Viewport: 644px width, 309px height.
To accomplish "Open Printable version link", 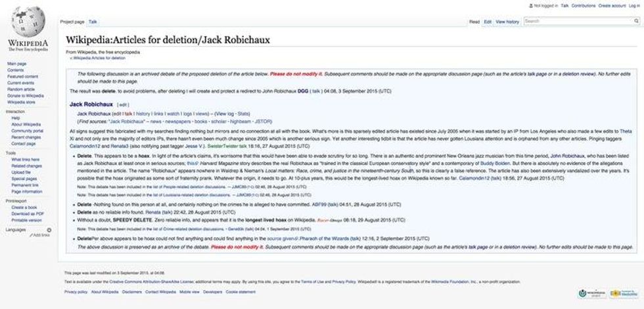I will point(26,220).
